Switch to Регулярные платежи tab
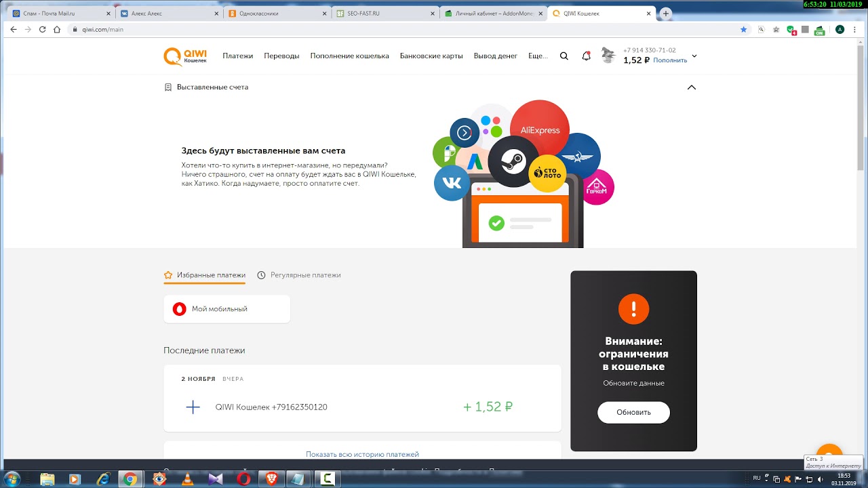The image size is (868, 488). (x=299, y=275)
